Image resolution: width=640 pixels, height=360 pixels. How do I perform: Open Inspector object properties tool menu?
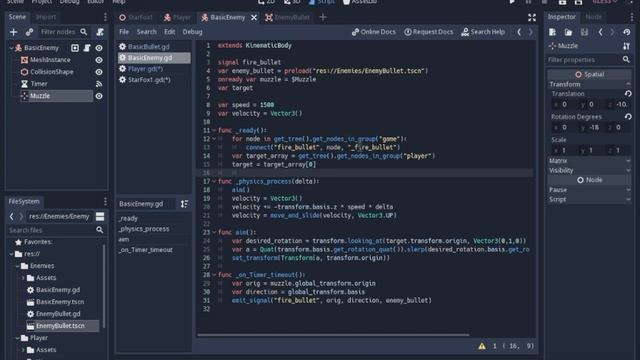[x=627, y=46]
